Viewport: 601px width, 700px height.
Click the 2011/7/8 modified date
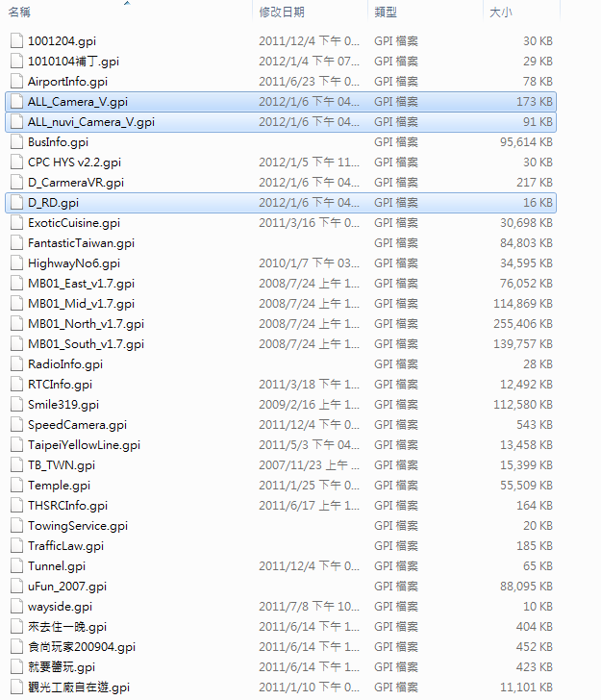[x=309, y=607]
